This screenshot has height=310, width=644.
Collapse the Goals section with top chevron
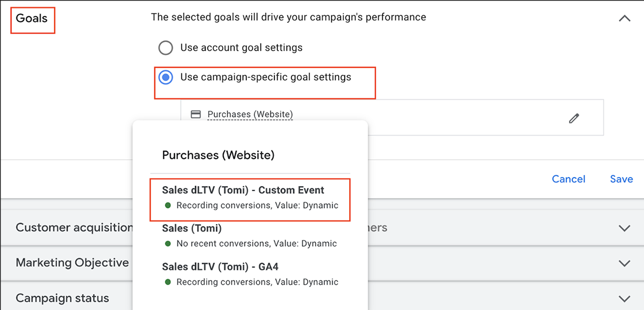625,18
